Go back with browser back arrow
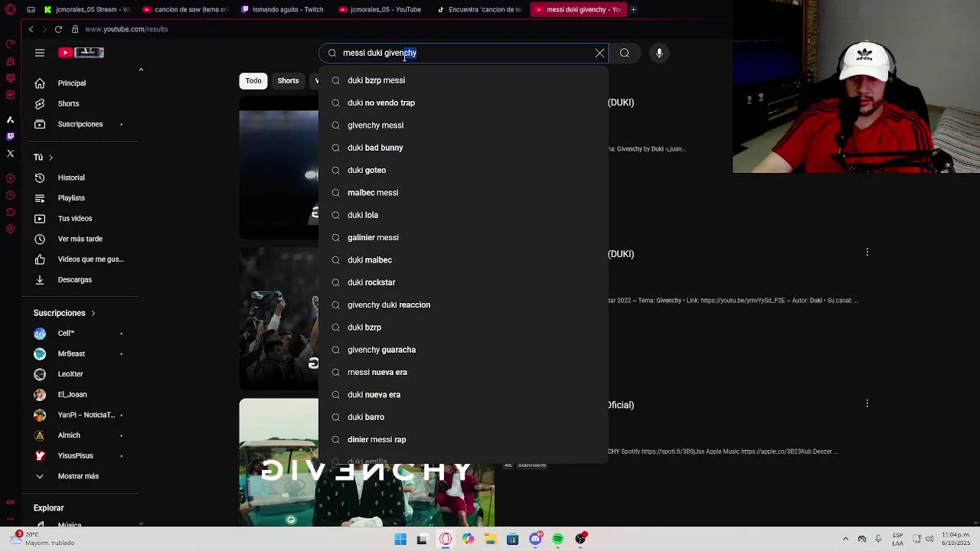Viewport: 980px width, 551px height. [31, 29]
